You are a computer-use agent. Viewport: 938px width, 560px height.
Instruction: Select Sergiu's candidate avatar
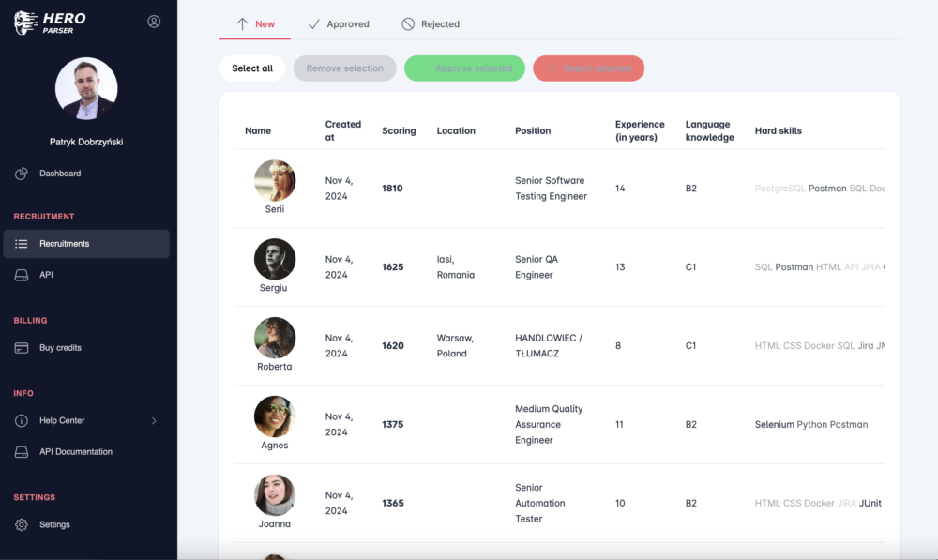point(275,259)
